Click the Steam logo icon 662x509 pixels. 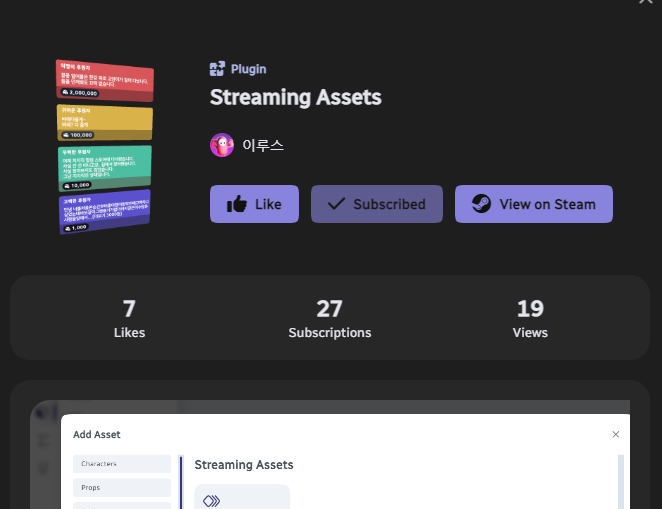(481, 203)
